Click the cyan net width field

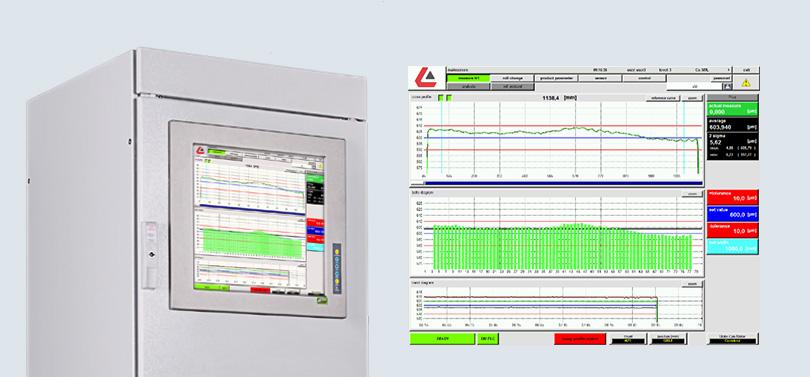[x=733, y=246]
